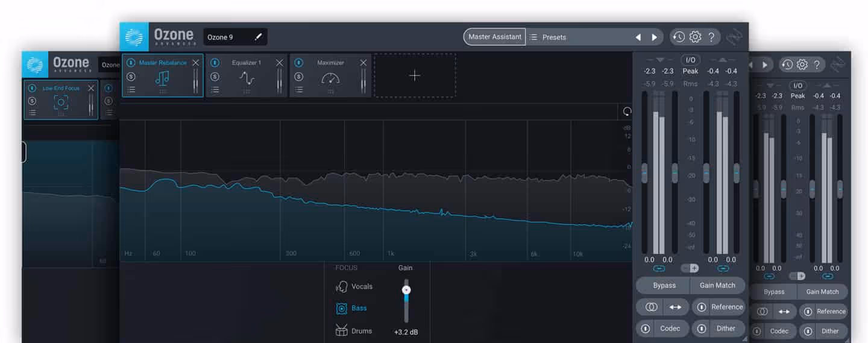Click the Ozone 9 preset name field

[x=235, y=37]
